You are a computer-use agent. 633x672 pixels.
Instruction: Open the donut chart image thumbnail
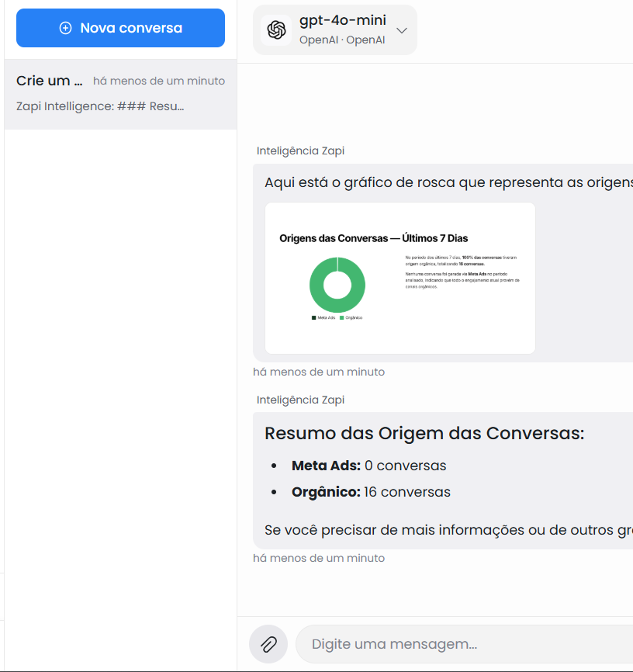(x=400, y=278)
